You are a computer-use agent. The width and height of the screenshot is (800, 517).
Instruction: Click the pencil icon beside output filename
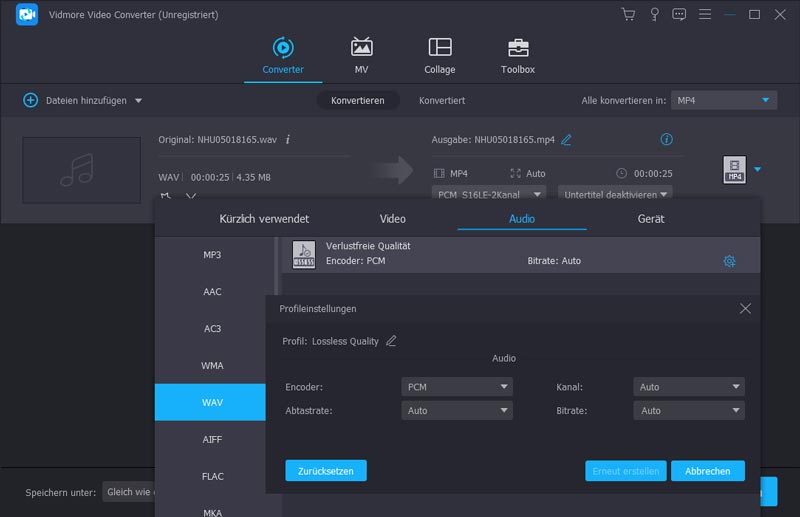[567, 140]
